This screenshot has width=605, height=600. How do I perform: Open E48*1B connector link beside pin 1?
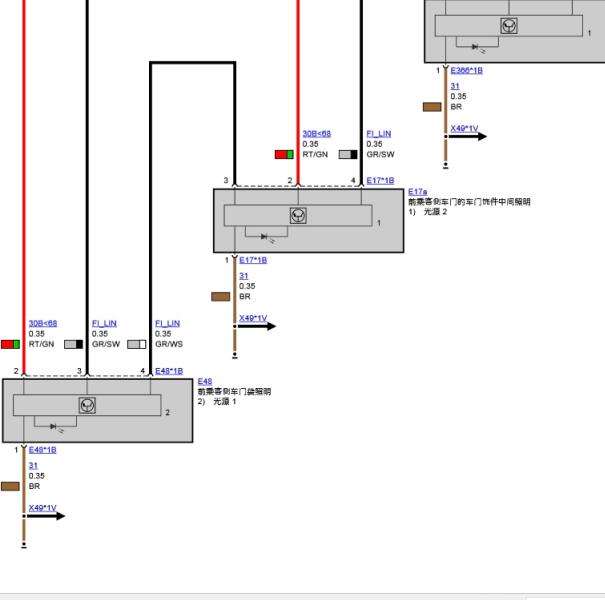(42, 450)
